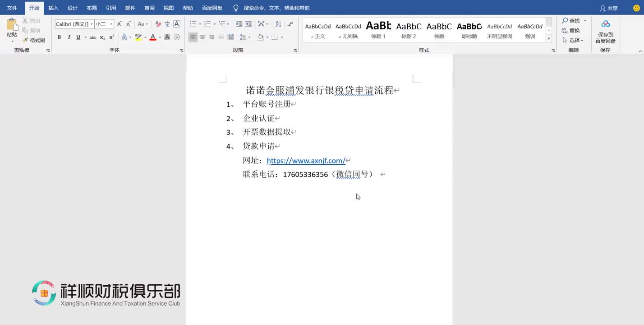The height and width of the screenshot is (325, 644).
Task: Toggle superscript (x²) formatting
Action: coord(111,37)
